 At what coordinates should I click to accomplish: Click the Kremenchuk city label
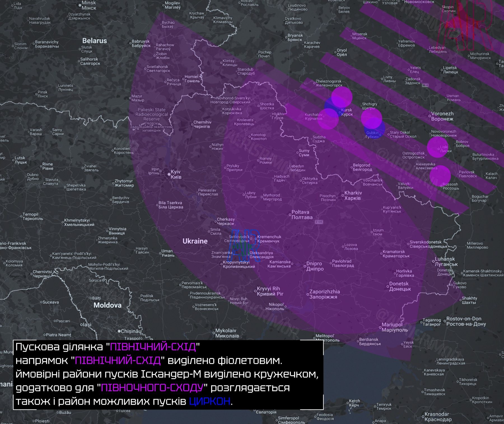point(269,239)
